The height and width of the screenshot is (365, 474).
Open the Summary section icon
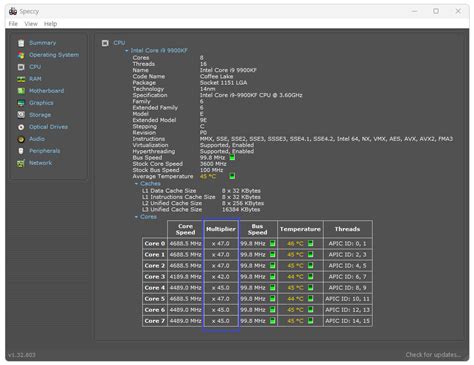pyautogui.click(x=21, y=43)
